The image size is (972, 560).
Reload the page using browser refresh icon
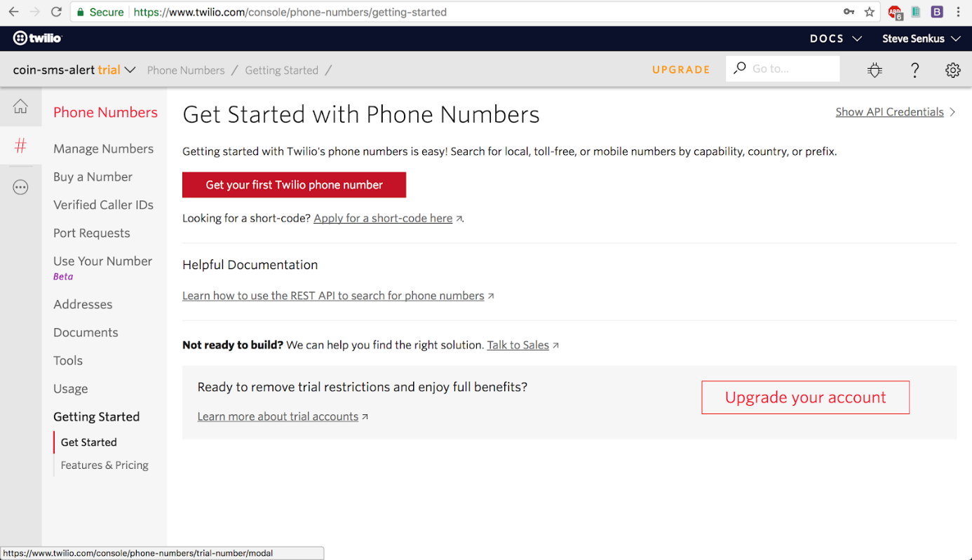56,12
